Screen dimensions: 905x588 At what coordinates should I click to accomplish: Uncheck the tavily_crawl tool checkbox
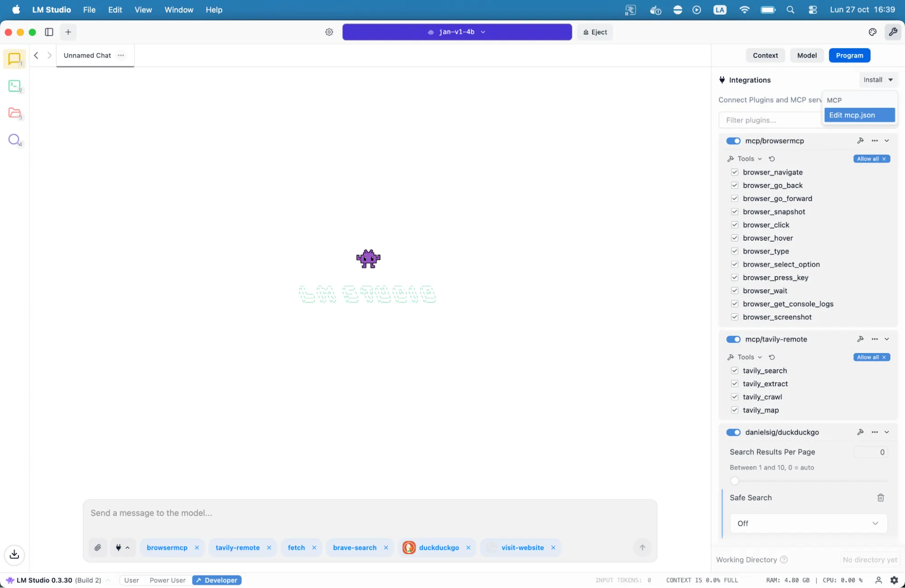735,397
